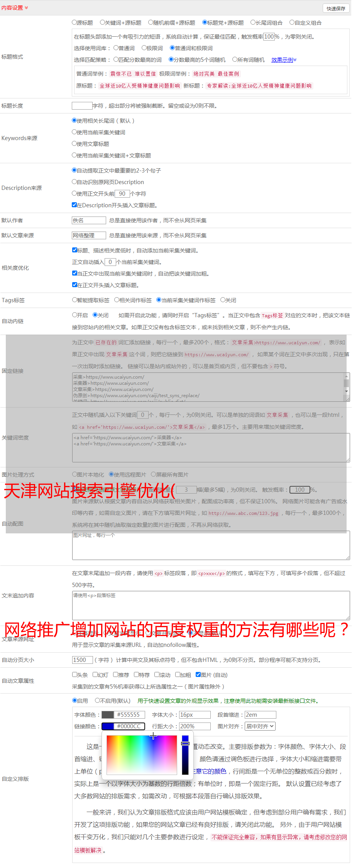352x868 pixels.
Task: Toggle 在Description开头插入文章标题 checkbox
Action: pos(74,205)
